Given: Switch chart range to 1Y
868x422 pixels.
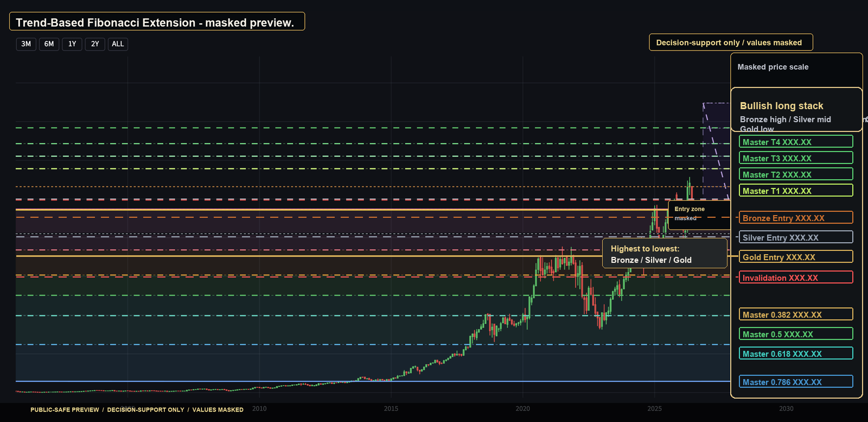Looking at the screenshot, I should 72,44.
